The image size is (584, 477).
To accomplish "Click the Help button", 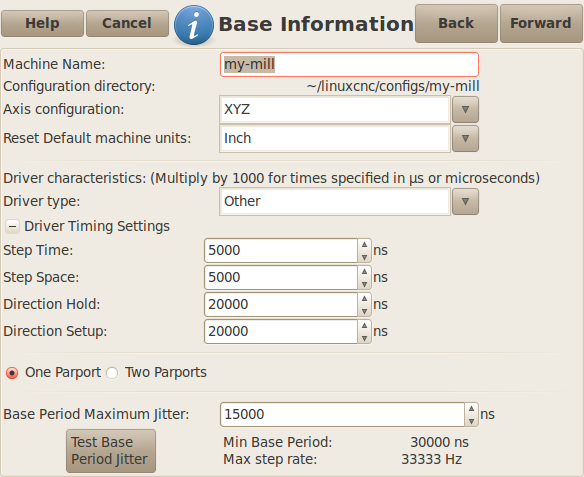I will (42, 23).
